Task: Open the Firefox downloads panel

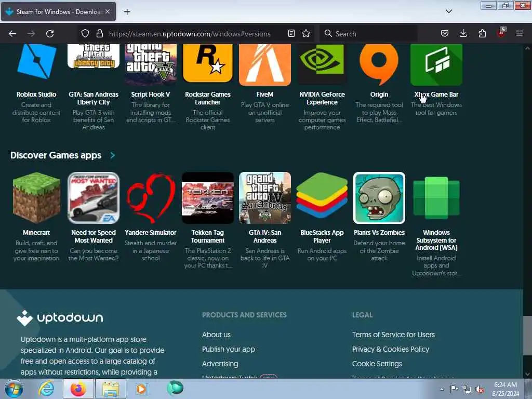Action: coord(463,33)
